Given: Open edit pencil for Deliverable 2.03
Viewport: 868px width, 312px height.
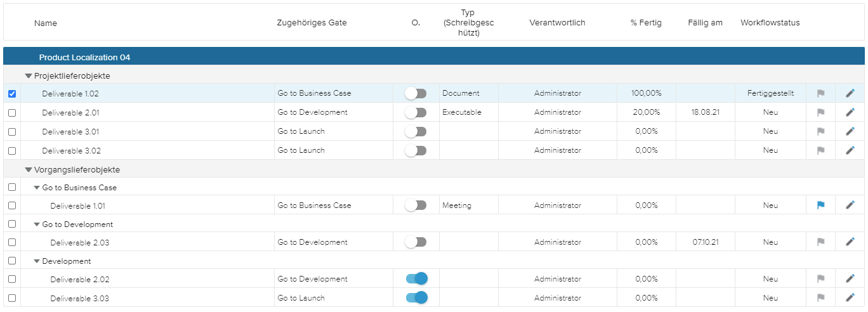Looking at the screenshot, I should 850,242.
